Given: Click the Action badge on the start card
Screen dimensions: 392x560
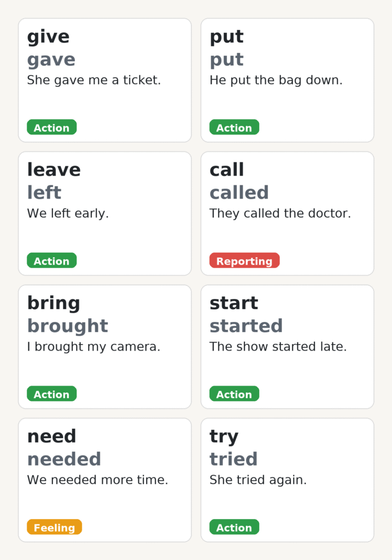Looking at the screenshot, I should (234, 394).
